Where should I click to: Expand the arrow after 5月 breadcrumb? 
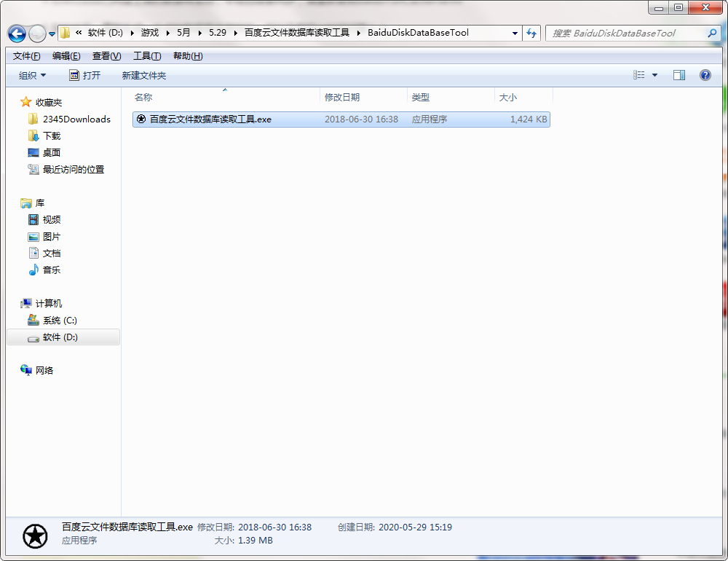click(x=199, y=33)
